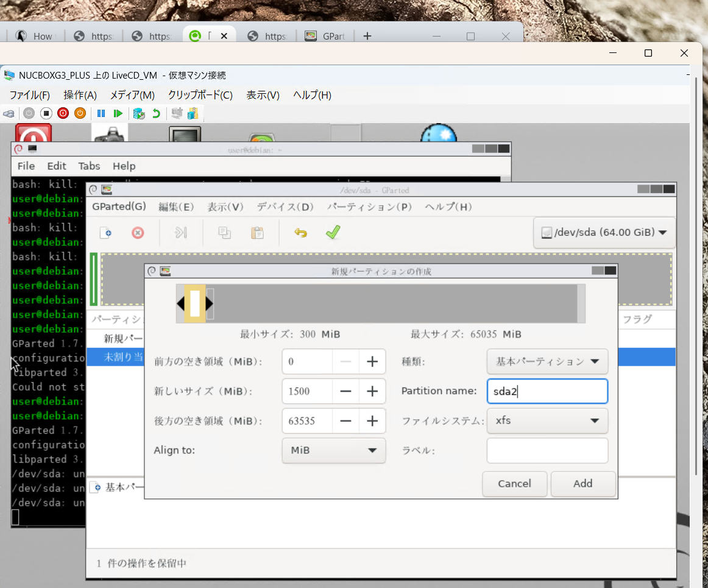Open 操作(A) menu in VM connection window

coord(80,95)
